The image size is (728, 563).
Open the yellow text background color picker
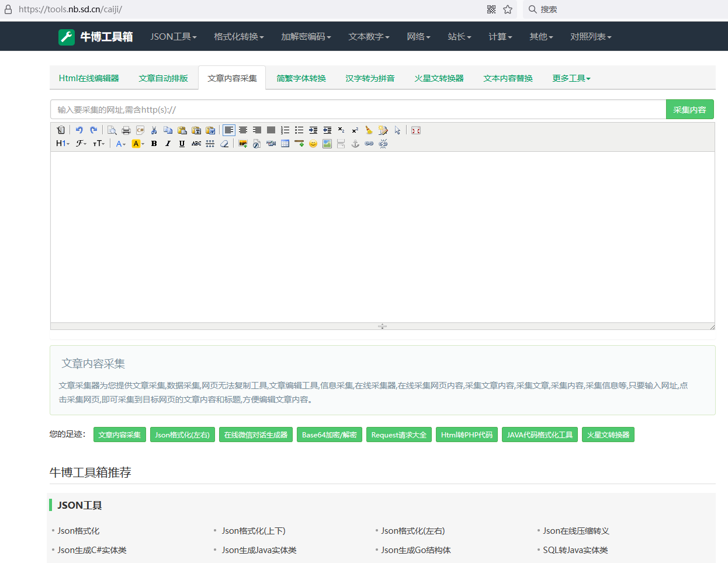click(x=137, y=144)
